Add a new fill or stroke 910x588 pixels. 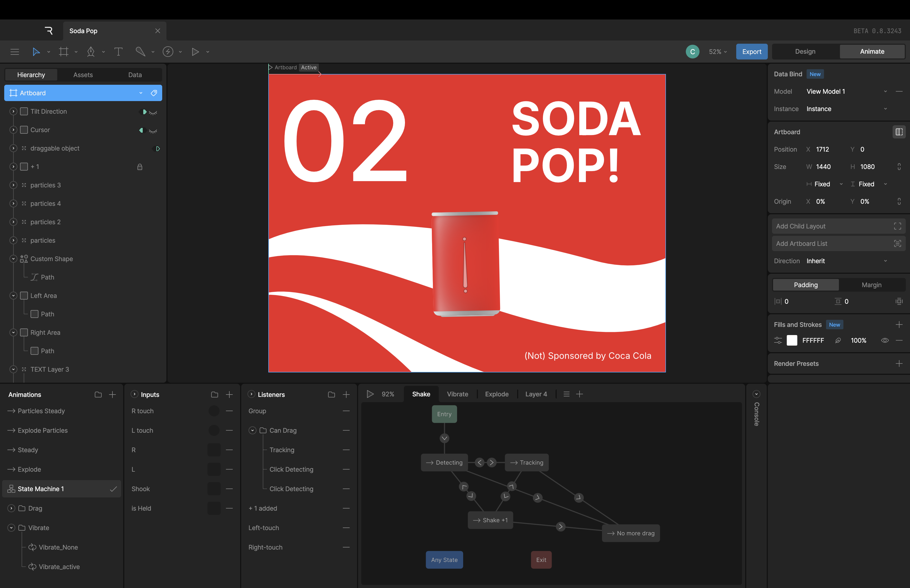(x=899, y=325)
